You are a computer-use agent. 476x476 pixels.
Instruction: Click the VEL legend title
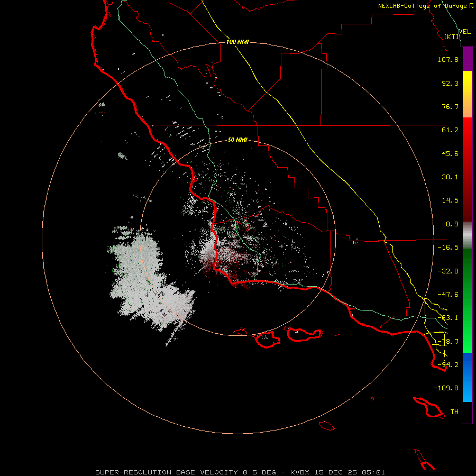pyautogui.click(x=464, y=31)
